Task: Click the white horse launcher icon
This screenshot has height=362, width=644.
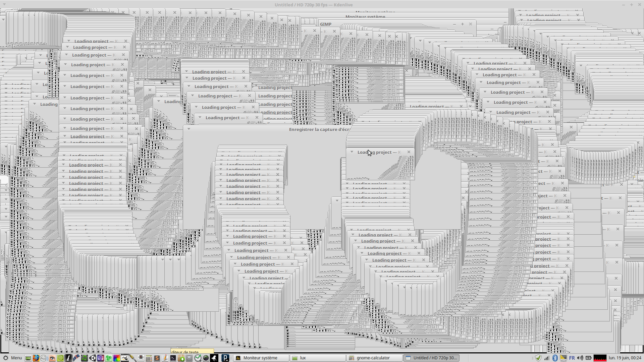Action: coord(214,358)
